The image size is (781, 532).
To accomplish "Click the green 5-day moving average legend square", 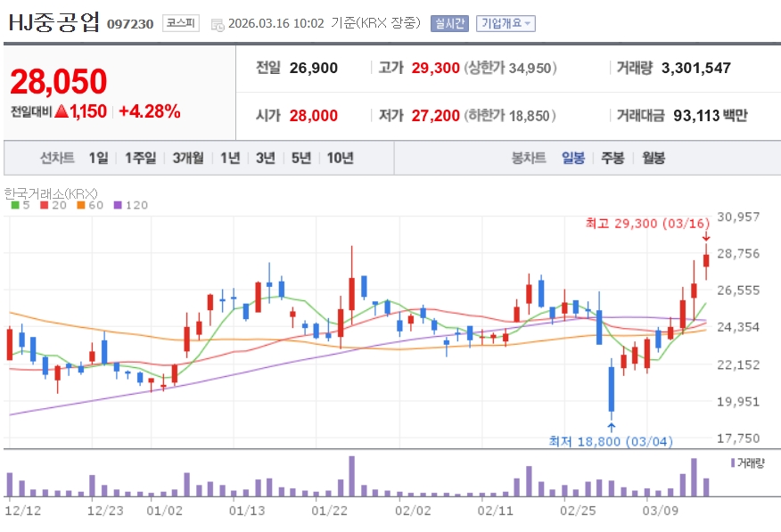I will pyautogui.click(x=15, y=205).
